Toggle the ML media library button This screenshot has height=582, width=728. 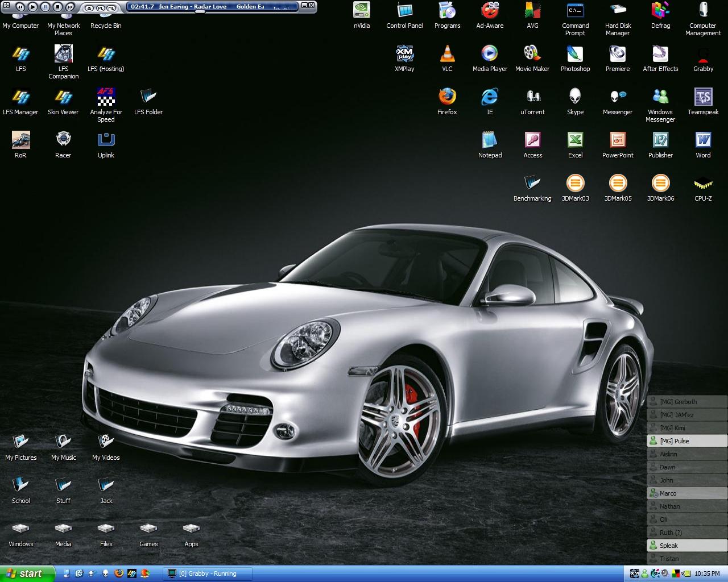point(111,7)
